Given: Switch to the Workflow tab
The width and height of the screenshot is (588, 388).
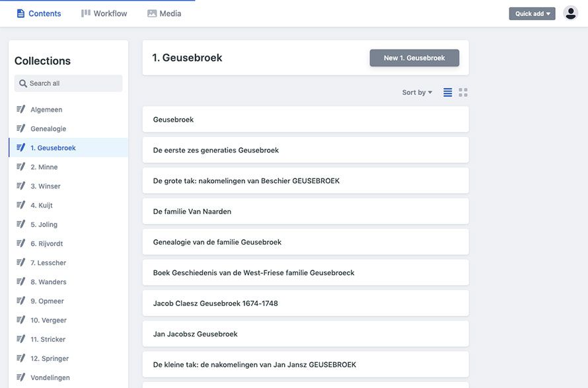Looking at the screenshot, I should [104, 13].
